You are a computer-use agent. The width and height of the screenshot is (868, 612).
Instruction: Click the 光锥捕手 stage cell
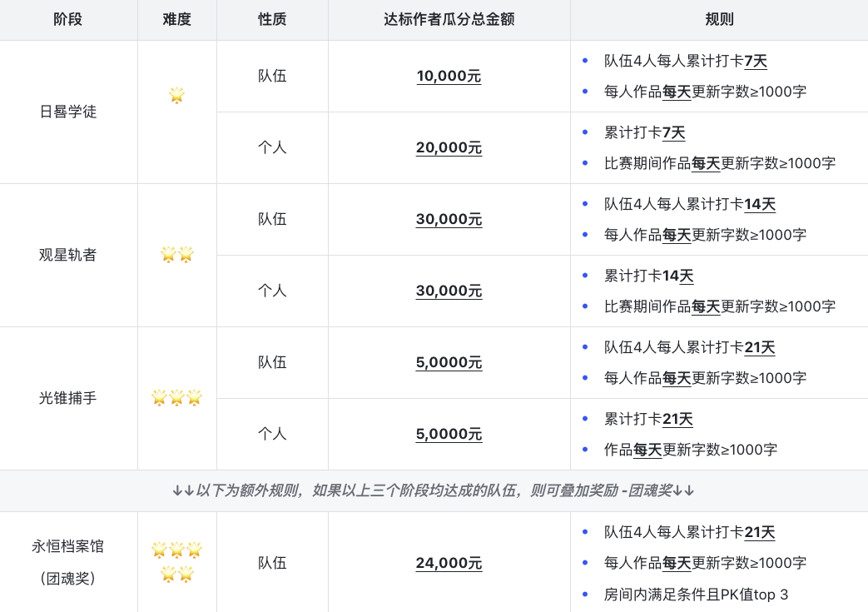pyautogui.click(x=68, y=398)
